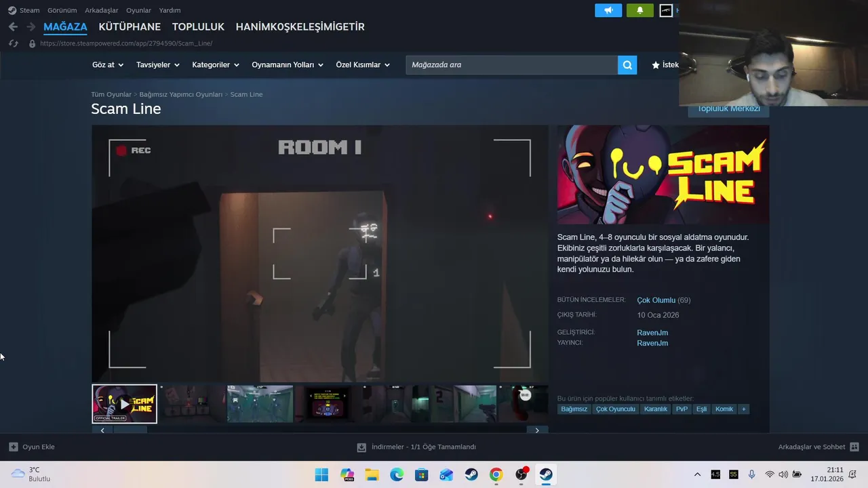Screen dimensions: 868x488
Task: Reload the store page
Action: click(13, 43)
